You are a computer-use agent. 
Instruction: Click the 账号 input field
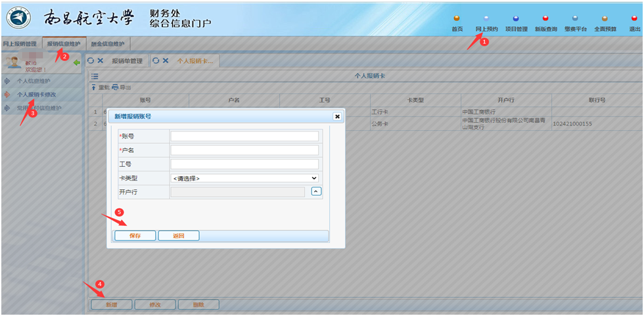click(x=244, y=136)
